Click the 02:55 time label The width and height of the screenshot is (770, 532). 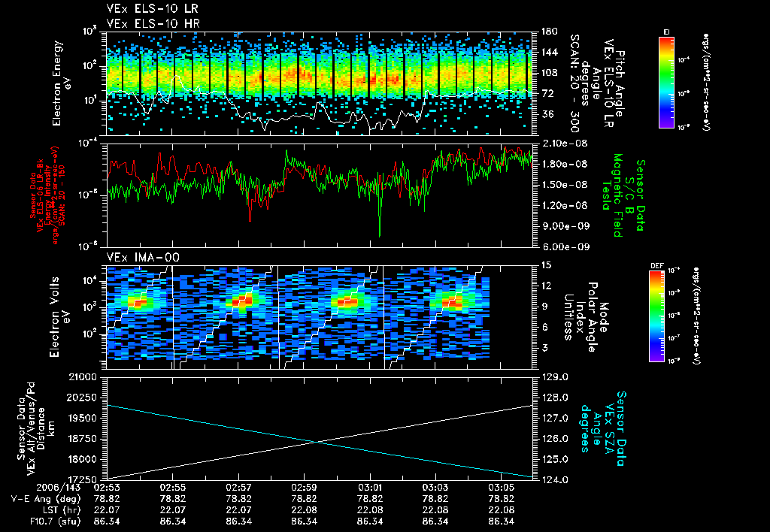click(172, 488)
